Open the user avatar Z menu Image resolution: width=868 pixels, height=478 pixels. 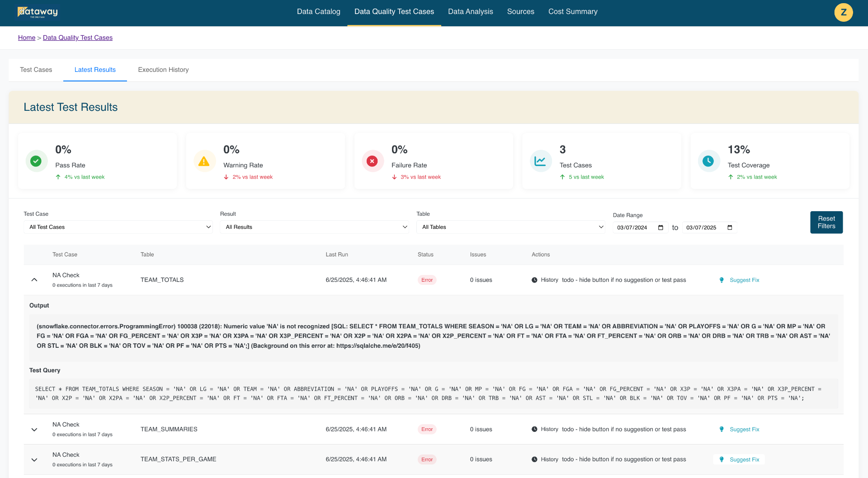(x=844, y=12)
